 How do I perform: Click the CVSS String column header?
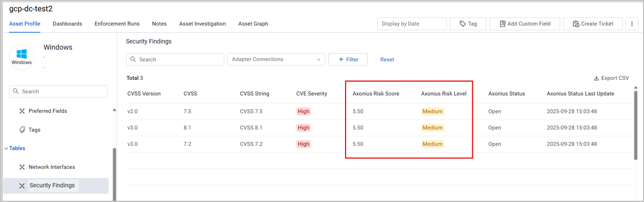point(255,94)
